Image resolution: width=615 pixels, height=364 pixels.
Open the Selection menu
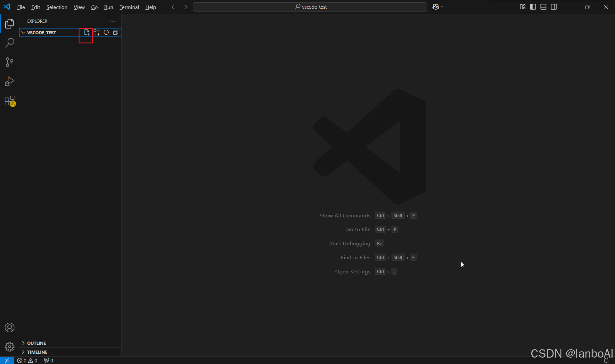pyautogui.click(x=57, y=7)
